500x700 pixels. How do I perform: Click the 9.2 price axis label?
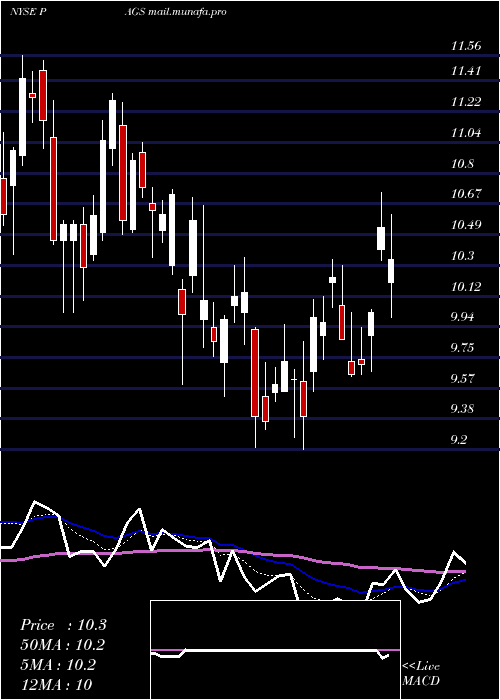tap(459, 440)
